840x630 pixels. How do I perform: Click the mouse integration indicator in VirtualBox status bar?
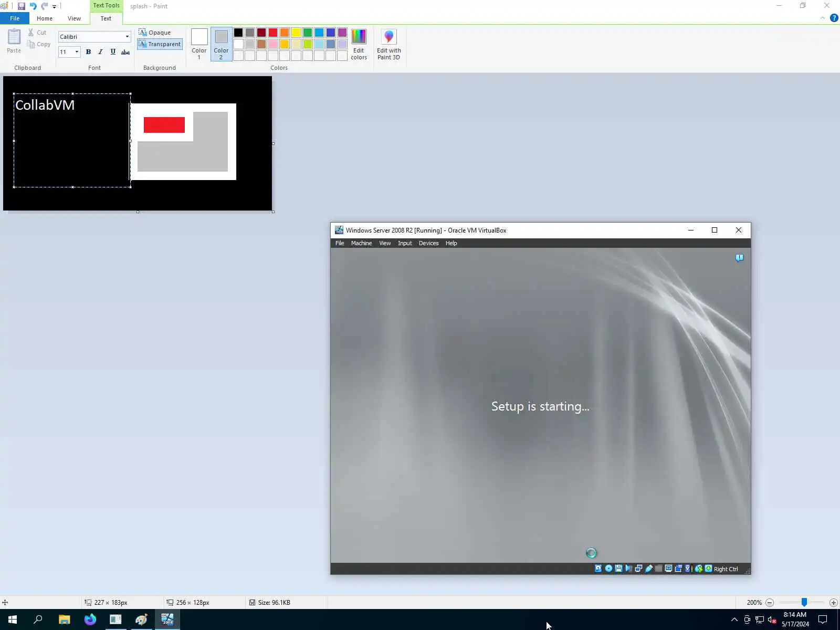[699, 569]
